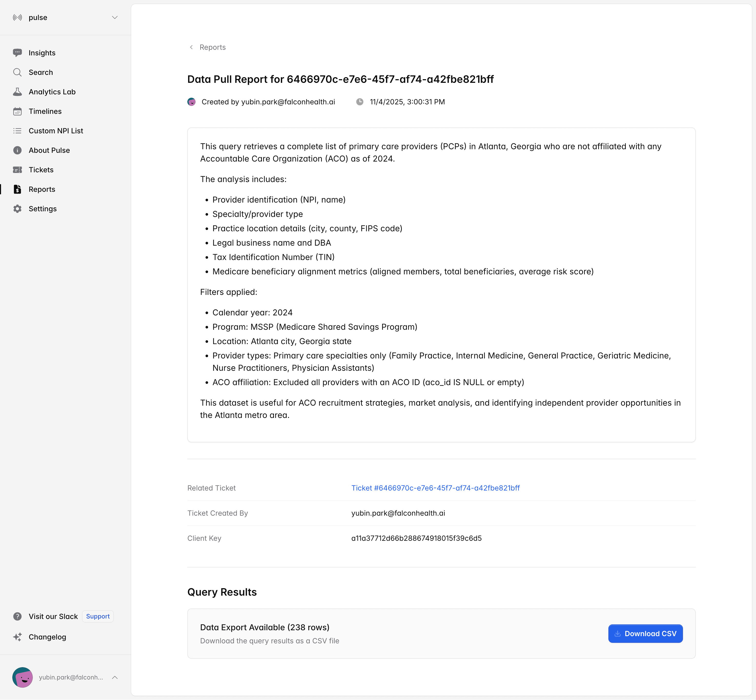Screen dimensions: 756x700
Task: Click the pulse broadcast logo icon
Action: click(x=17, y=17)
